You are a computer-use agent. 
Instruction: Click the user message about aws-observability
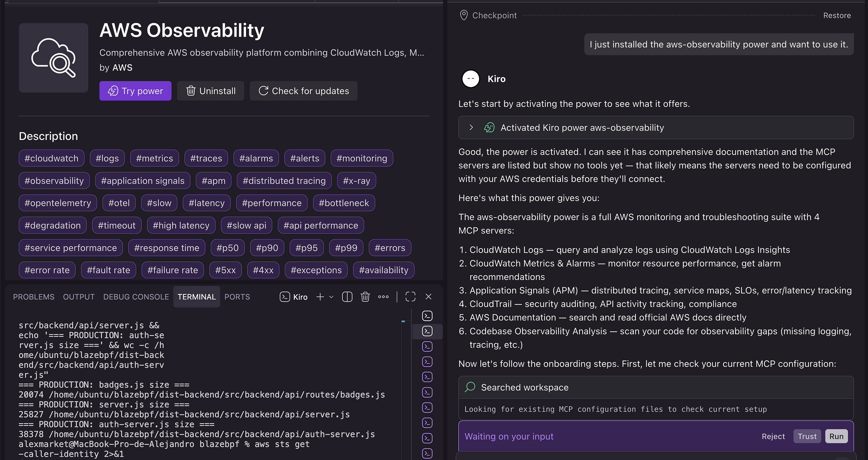[719, 44]
